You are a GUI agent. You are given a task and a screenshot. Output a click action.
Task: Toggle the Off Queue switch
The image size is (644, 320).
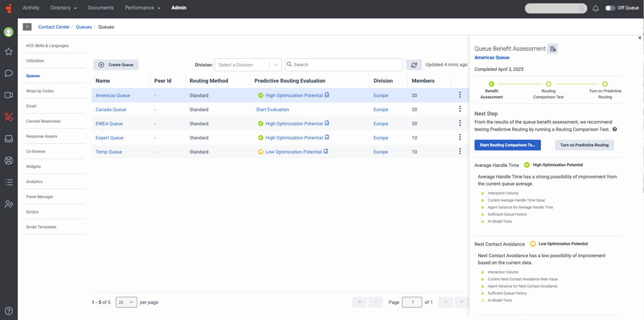(x=610, y=8)
